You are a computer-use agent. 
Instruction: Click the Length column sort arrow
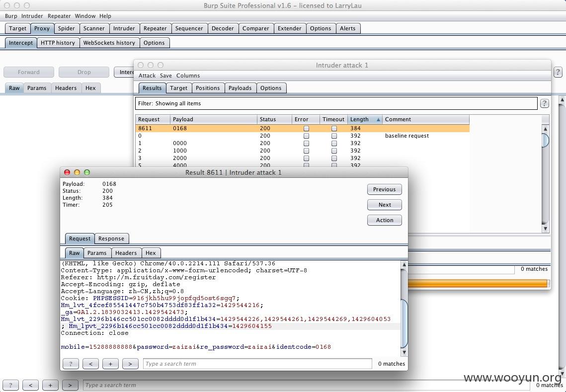click(378, 119)
